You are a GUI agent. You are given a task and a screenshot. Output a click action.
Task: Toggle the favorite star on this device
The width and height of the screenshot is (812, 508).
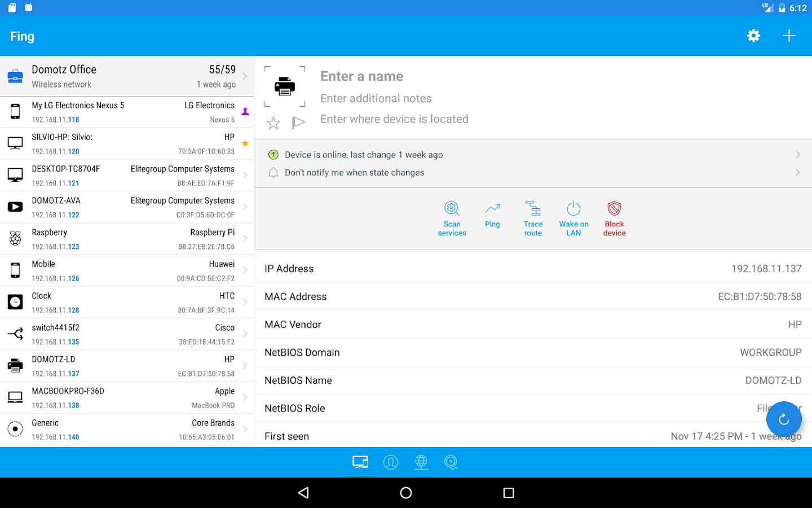tap(273, 122)
